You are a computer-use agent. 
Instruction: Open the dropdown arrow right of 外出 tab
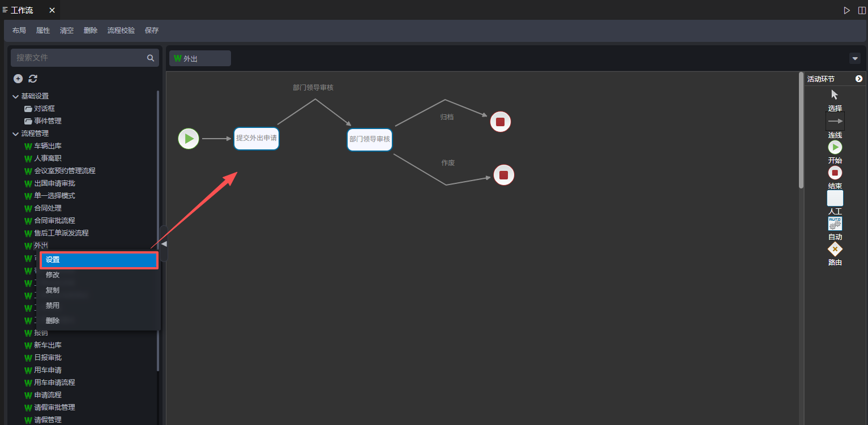click(854, 58)
